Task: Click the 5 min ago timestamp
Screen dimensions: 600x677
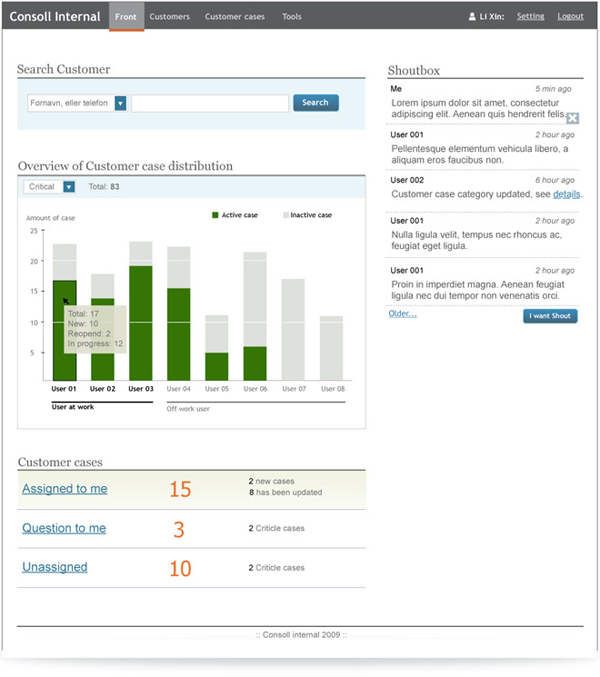Action: click(x=553, y=89)
